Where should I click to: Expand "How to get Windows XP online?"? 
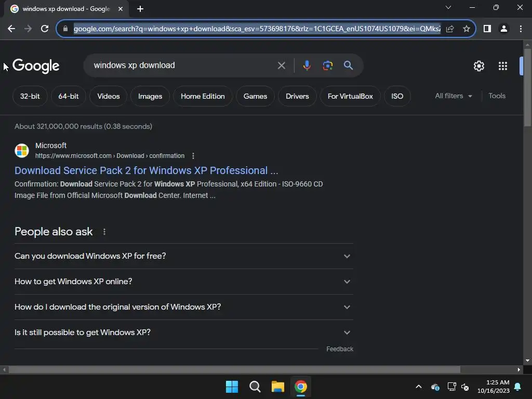pyautogui.click(x=183, y=282)
